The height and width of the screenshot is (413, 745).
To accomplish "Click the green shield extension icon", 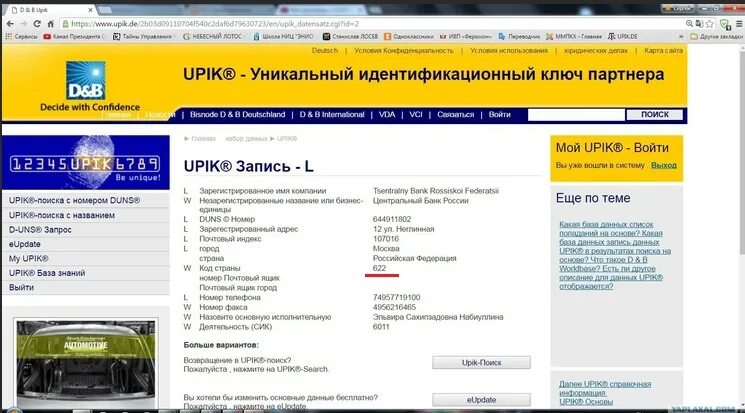I will pyautogui.click(x=725, y=24).
